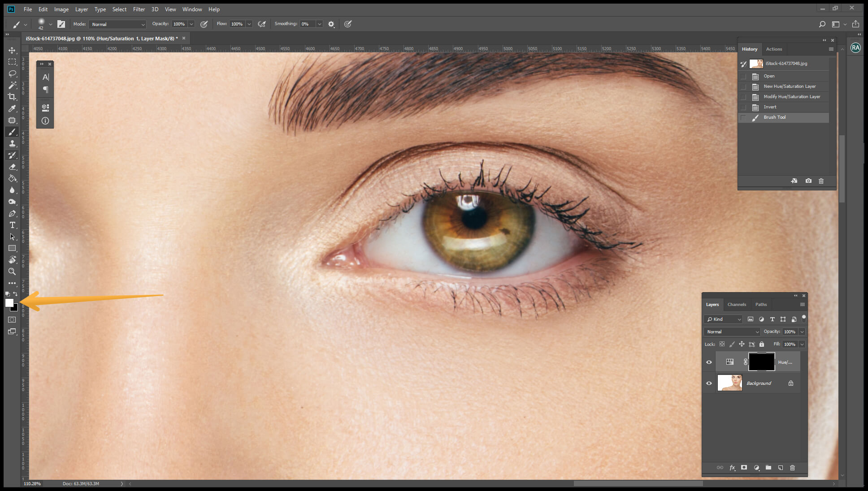
Task: Delete layer using the trash icon
Action: pyautogui.click(x=792, y=468)
